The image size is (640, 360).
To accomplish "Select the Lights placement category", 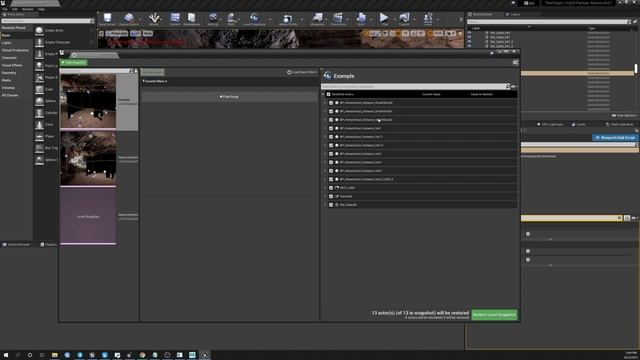I will [7, 43].
